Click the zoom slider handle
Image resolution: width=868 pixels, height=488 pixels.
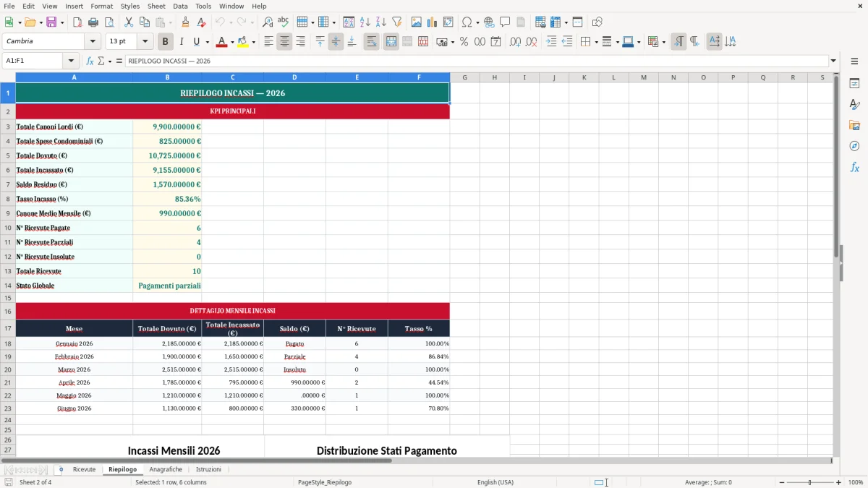(809, 482)
